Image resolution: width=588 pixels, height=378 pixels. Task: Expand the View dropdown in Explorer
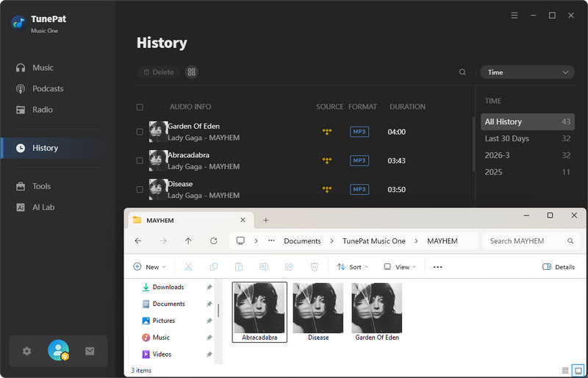[x=400, y=267]
